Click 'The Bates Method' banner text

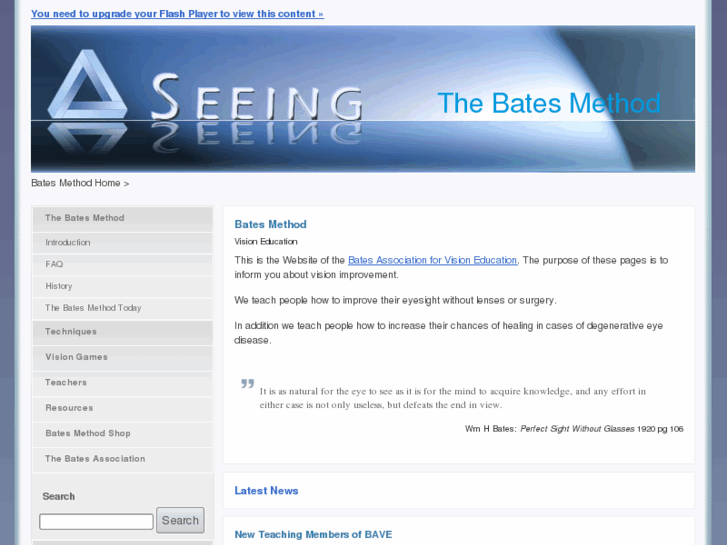click(x=549, y=103)
